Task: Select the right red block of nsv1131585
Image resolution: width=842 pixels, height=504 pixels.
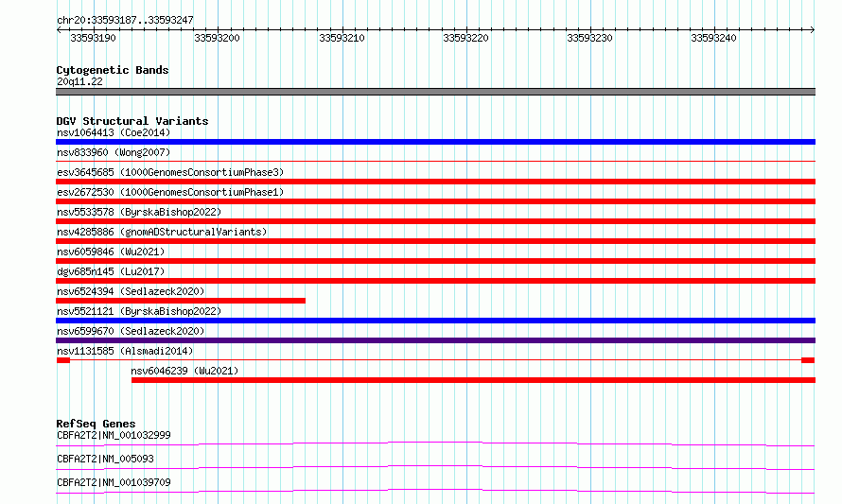Action: coord(808,360)
